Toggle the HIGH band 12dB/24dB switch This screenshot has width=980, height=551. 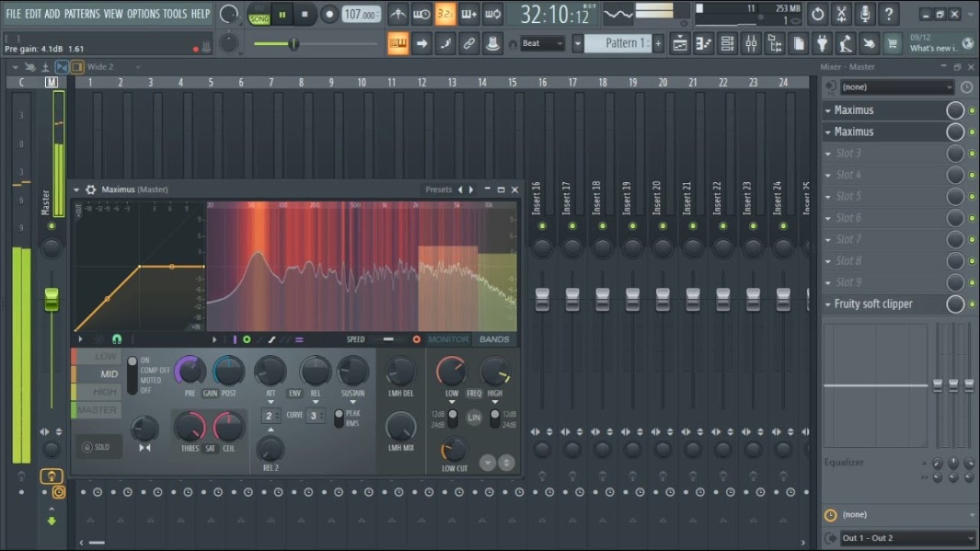pyautogui.click(x=495, y=419)
